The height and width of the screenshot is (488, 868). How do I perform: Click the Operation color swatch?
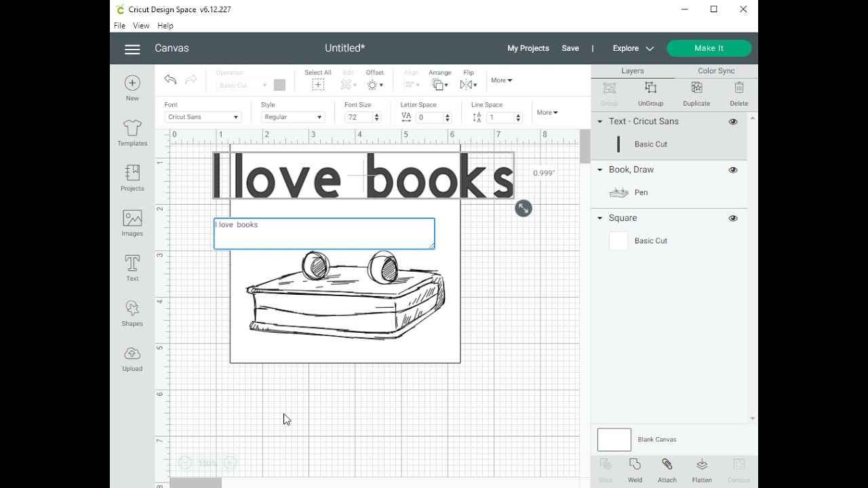[x=279, y=85]
